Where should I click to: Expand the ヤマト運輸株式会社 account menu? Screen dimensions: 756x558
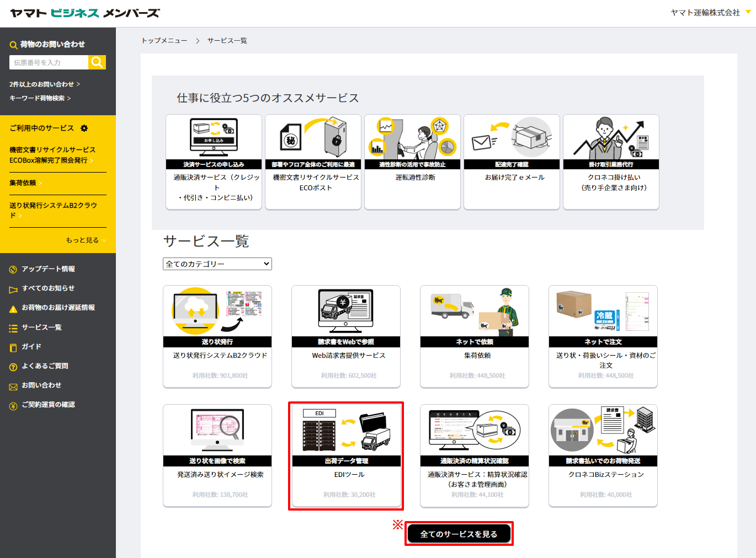coord(710,13)
